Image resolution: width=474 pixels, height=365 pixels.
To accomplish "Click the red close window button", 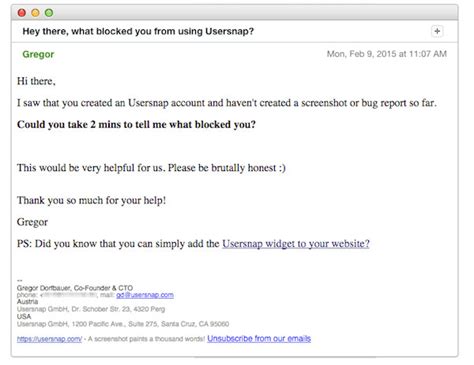I will (x=22, y=13).
